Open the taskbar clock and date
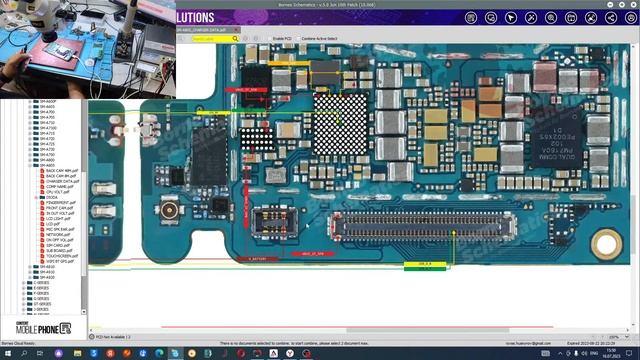 pos(611,353)
